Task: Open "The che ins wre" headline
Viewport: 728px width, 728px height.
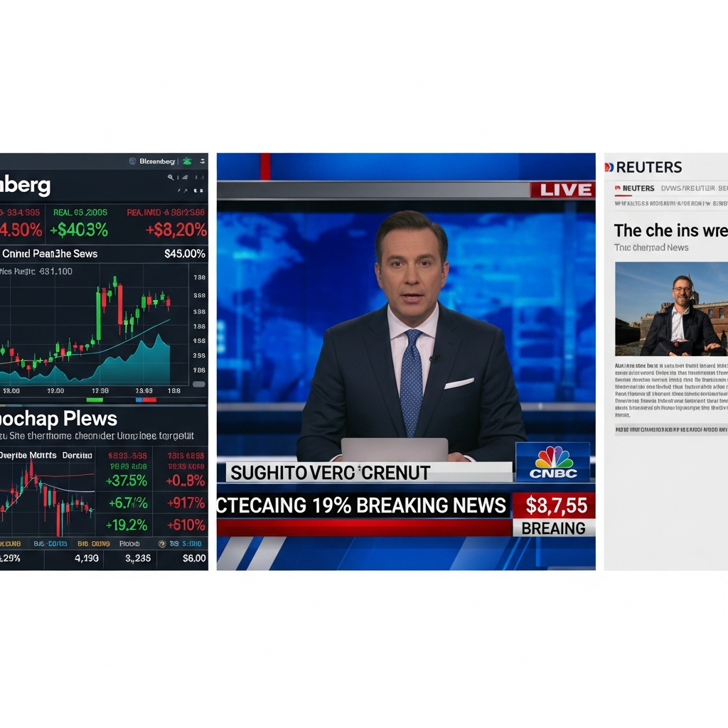Action: (670, 230)
